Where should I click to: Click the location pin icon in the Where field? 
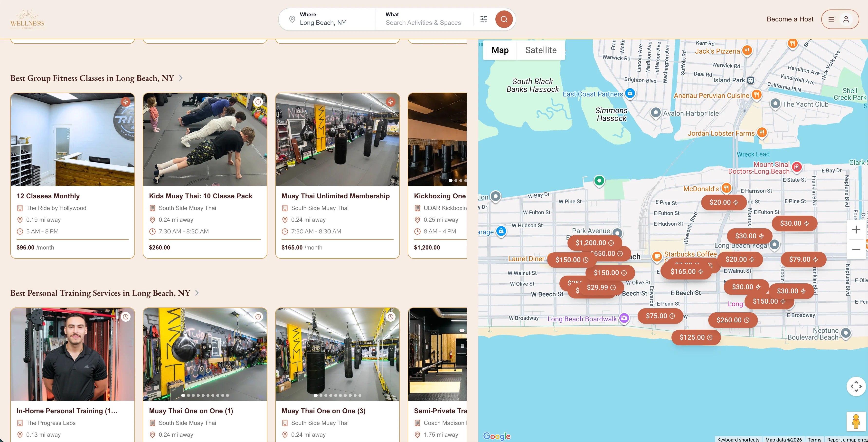[292, 19]
